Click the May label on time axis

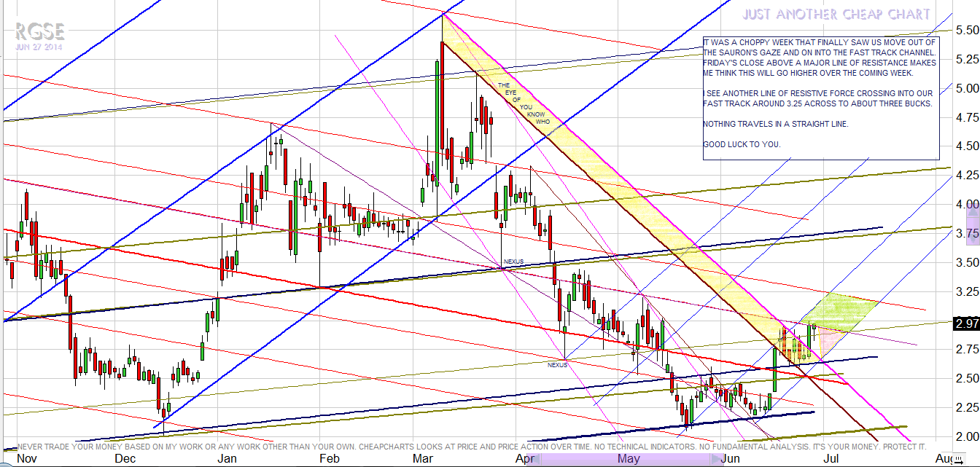(x=629, y=459)
